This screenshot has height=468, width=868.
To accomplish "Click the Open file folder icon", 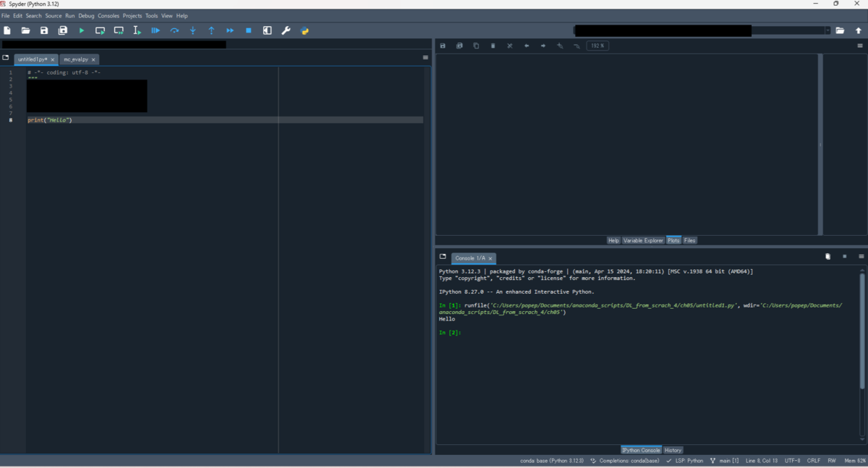I will tap(25, 30).
